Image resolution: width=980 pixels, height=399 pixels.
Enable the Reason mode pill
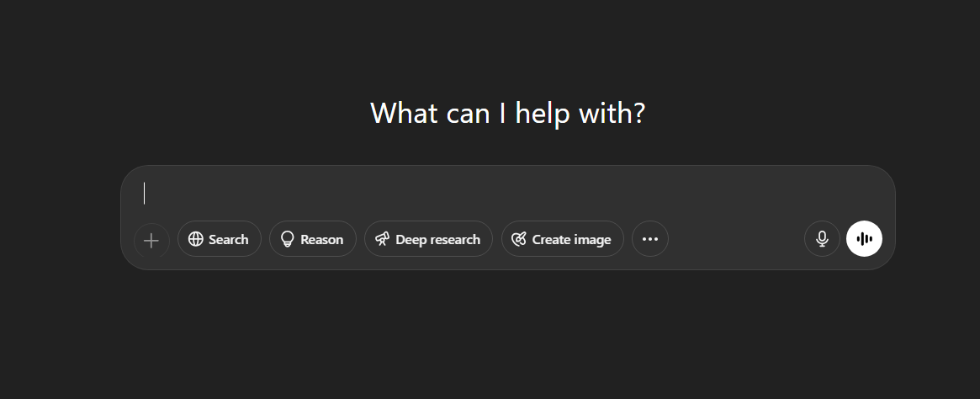click(313, 239)
